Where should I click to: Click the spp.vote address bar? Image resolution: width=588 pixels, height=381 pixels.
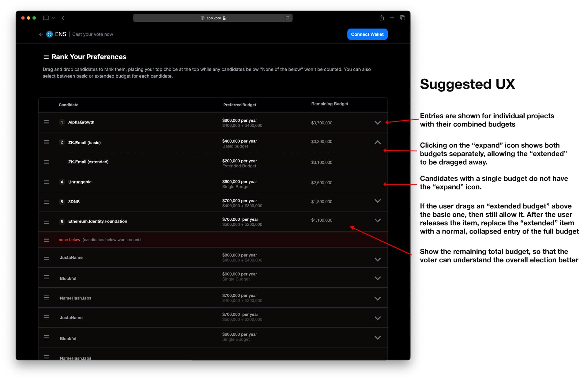(x=213, y=18)
